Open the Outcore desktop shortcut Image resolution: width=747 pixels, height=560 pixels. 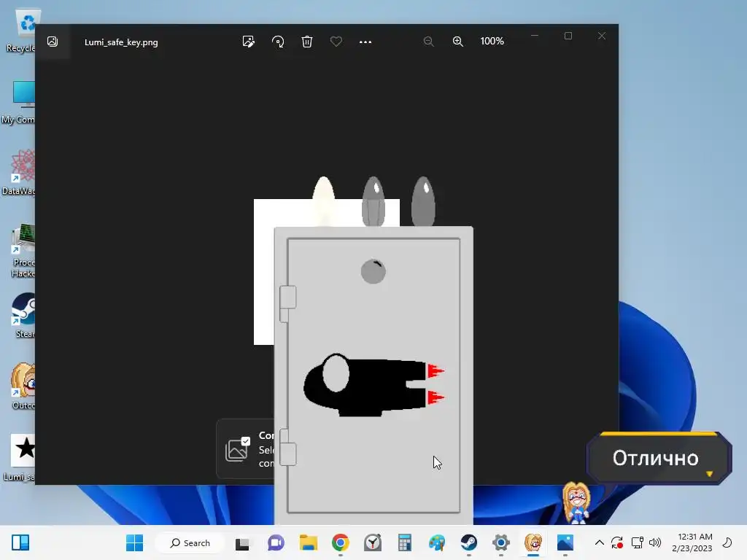click(x=24, y=386)
